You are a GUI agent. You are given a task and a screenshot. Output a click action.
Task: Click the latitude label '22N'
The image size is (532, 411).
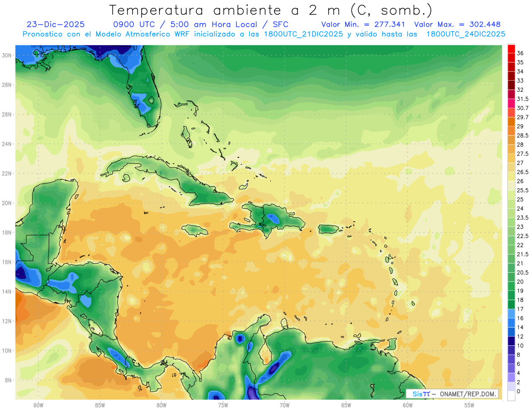click(7, 173)
